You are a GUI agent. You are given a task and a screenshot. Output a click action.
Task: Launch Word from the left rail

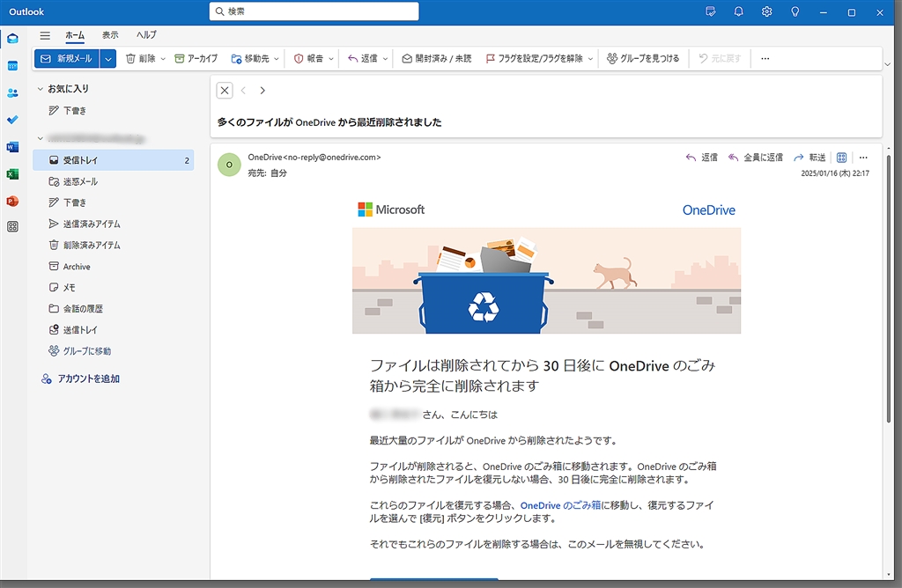tap(12, 147)
